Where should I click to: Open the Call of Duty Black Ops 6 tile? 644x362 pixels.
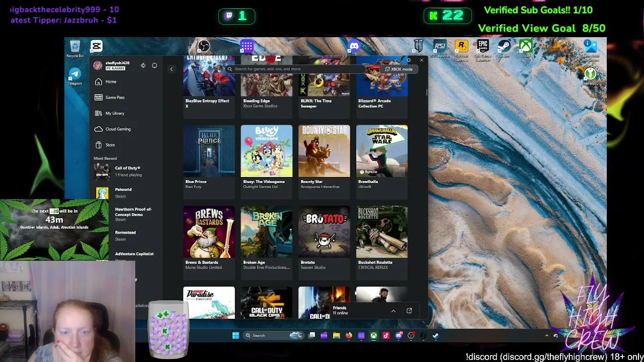pos(267,303)
